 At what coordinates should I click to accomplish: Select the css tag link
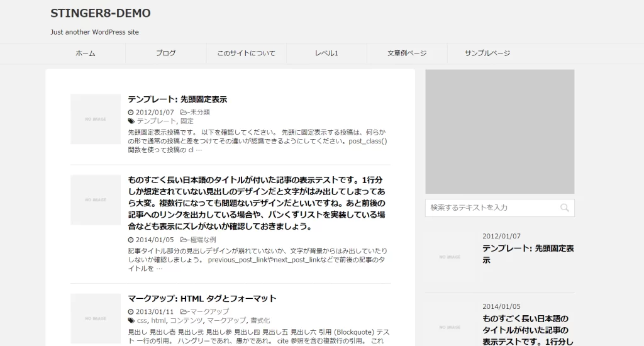[142, 320]
